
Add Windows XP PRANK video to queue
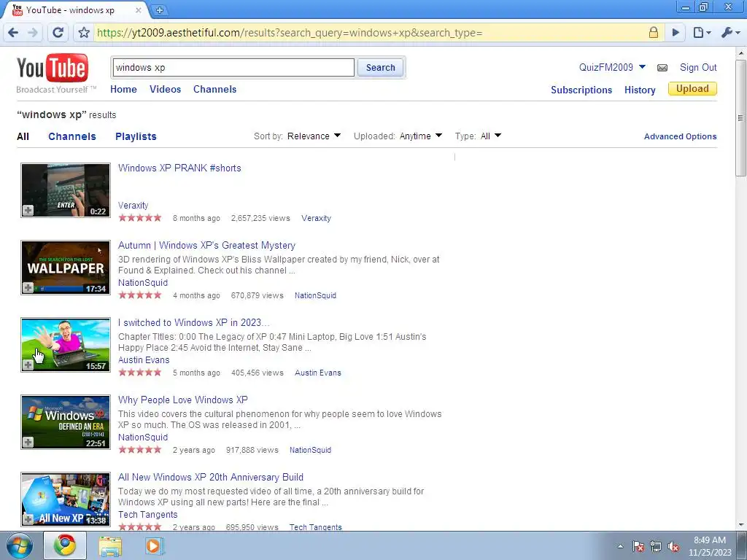click(x=28, y=210)
